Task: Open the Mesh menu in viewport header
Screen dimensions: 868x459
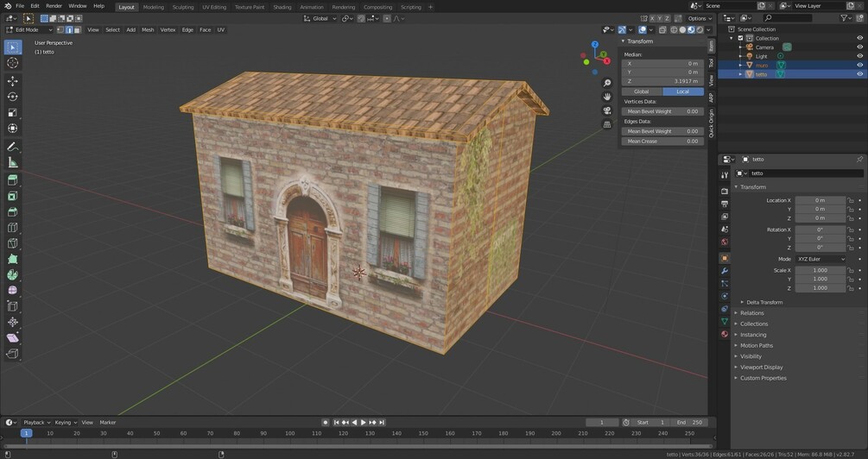Action: [148, 30]
